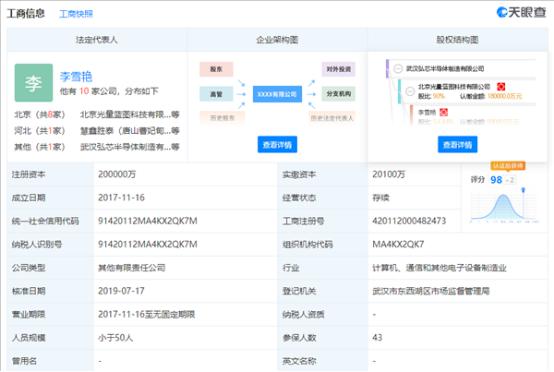The image size is (554, 372).
Task: Click the 股东 node in structure diagram
Action: tap(216, 69)
